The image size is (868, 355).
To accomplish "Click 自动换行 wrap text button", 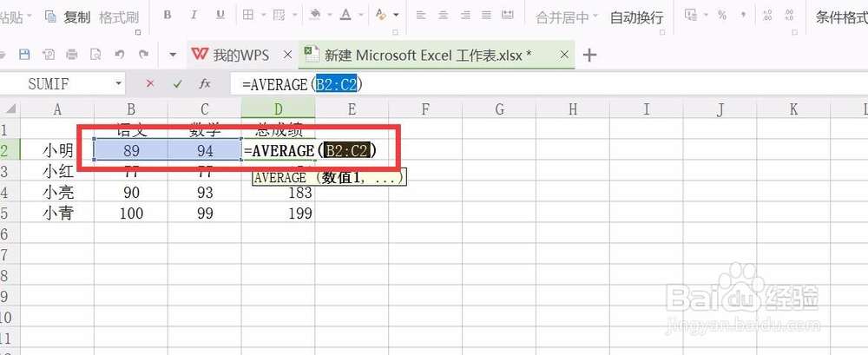I will [x=636, y=17].
